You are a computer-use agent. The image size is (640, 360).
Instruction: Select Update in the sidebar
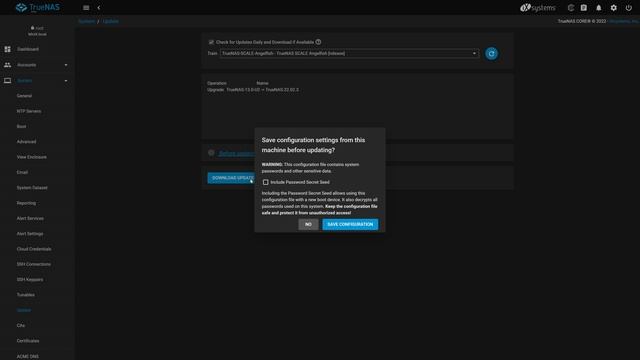click(x=24, y=310)
